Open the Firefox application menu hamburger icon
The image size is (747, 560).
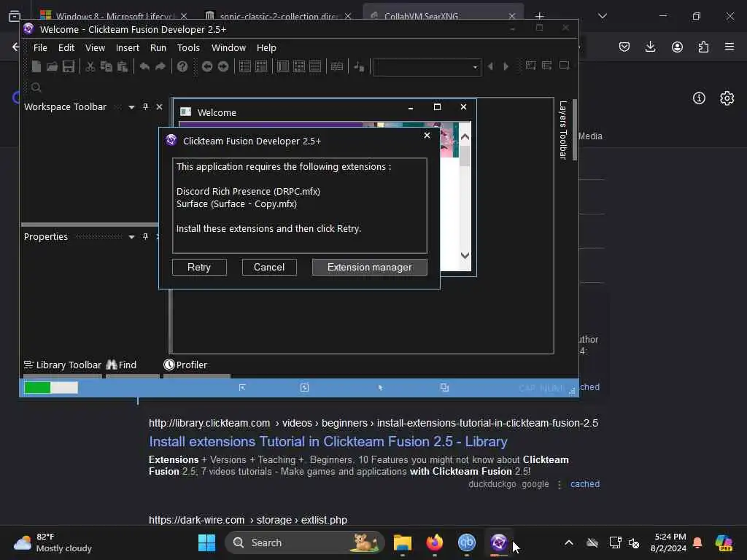point(729,47)
